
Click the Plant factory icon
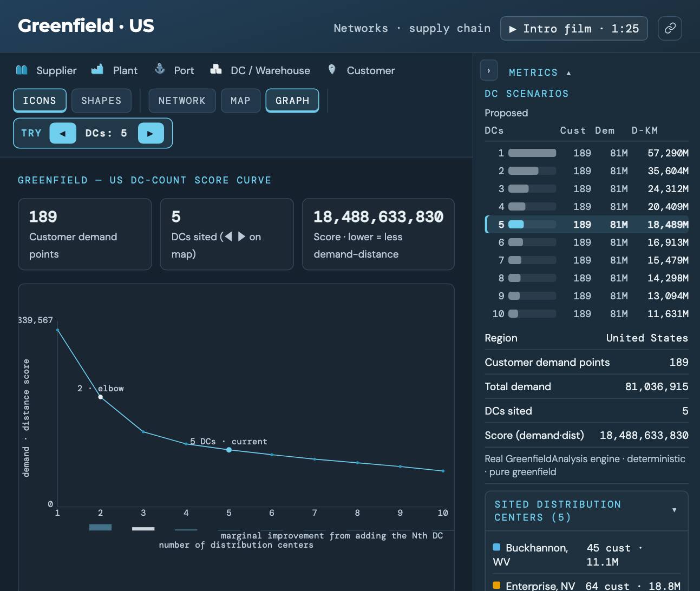(97, 69)
